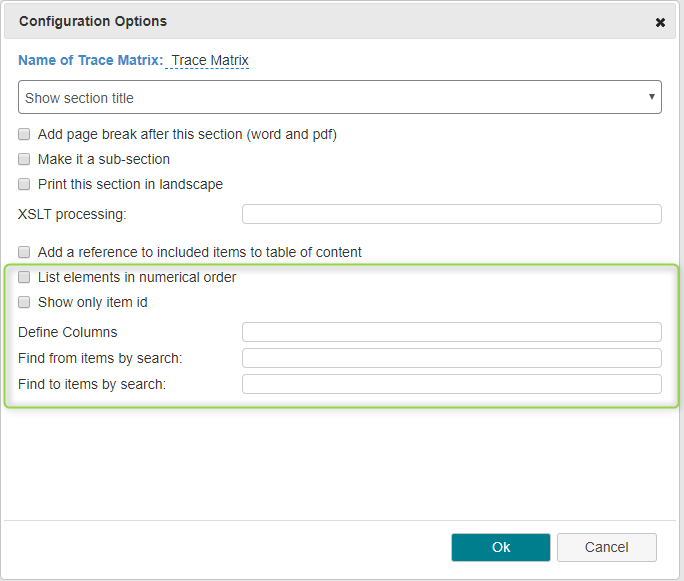Enable page break after this section
Viewport: 684px width, 581px height.
(x=24, y=134)
